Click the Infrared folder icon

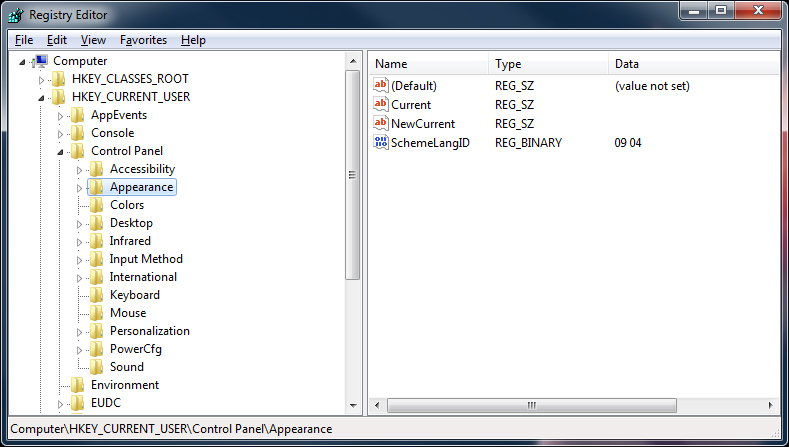(97, 241)
